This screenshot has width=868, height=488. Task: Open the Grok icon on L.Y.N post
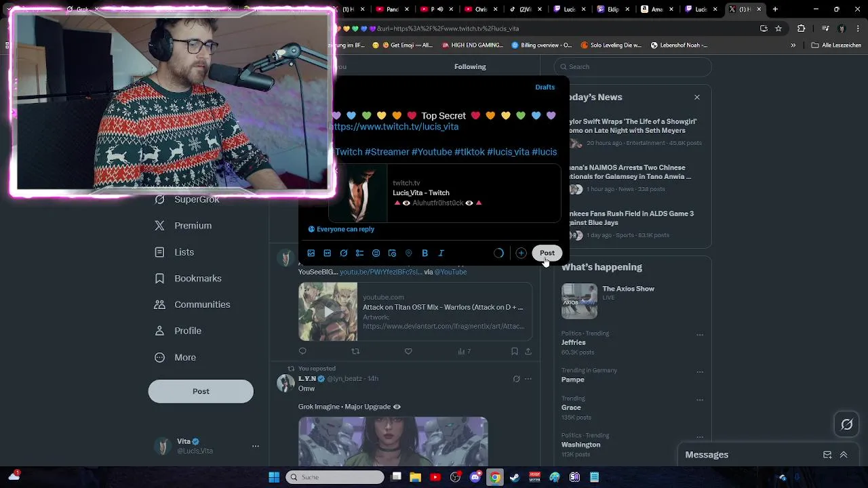pyautogui.click(x=516, y=379)
